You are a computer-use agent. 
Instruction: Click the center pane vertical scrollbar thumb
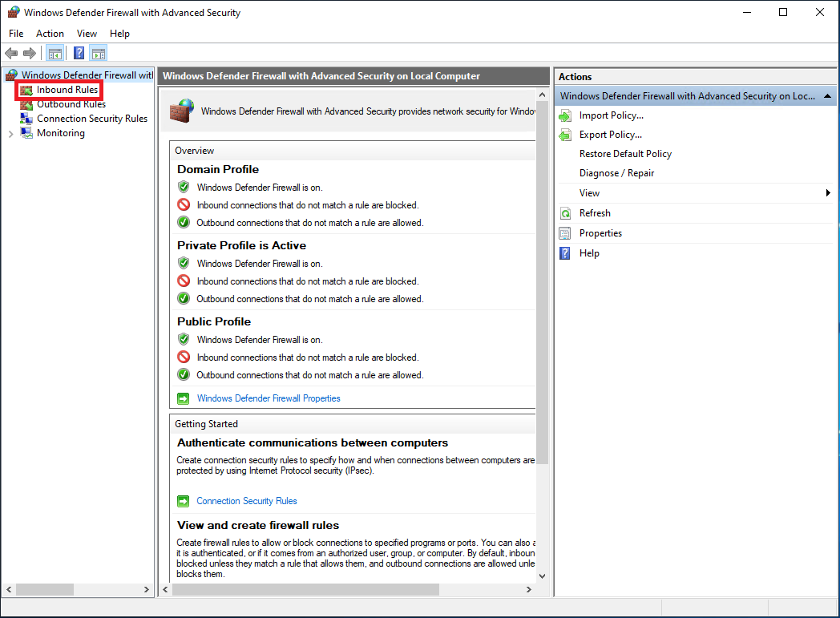point(542,283)
